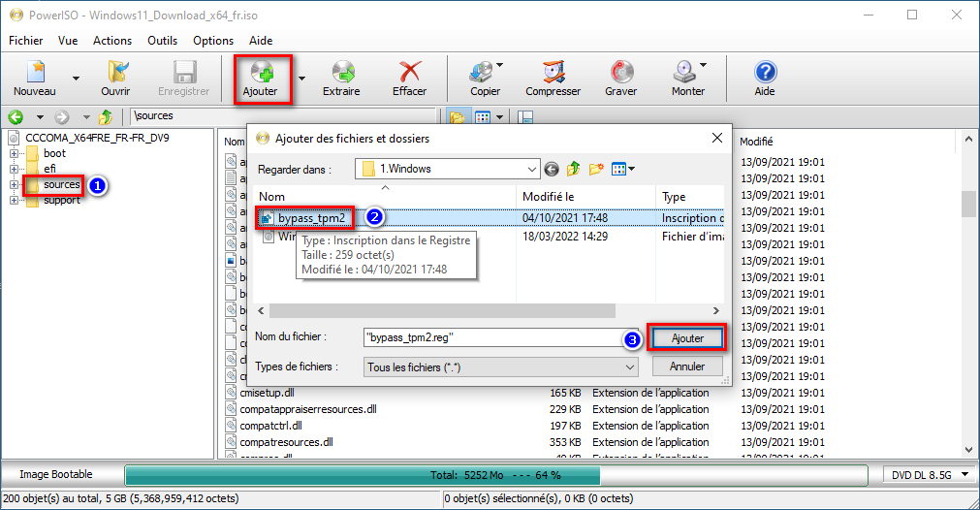
Task: Confirm with the dialog's Ajouter button
Action: coord(687,337)
